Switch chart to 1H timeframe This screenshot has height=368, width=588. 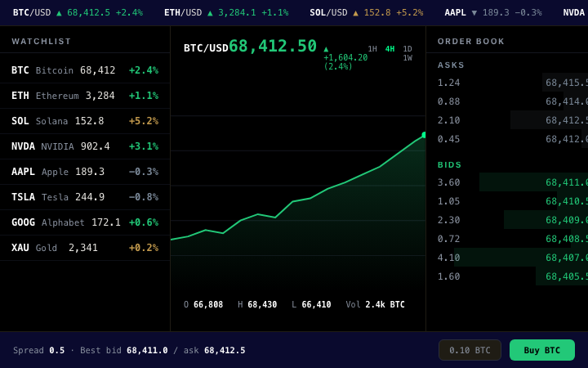coord(372,49)
